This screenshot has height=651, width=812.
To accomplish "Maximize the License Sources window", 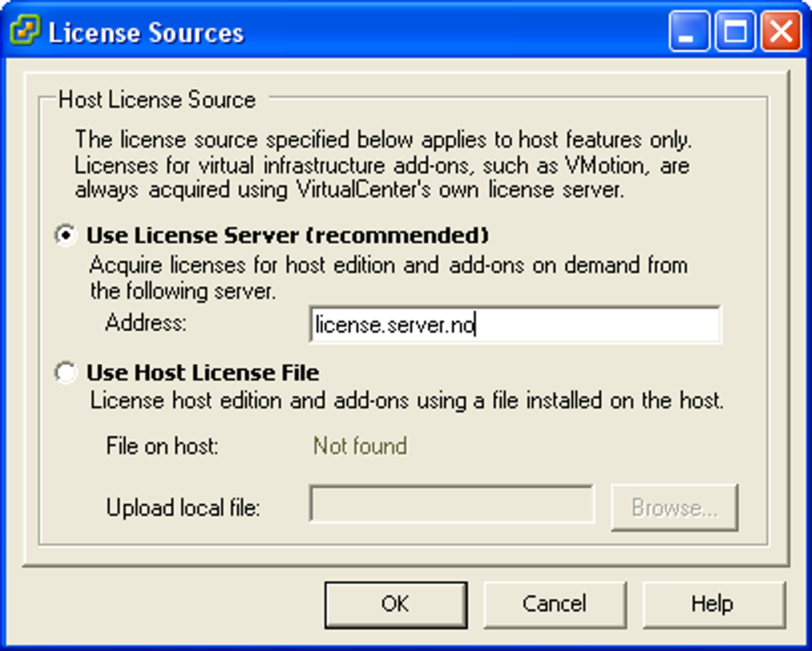I will click(735, 31).
